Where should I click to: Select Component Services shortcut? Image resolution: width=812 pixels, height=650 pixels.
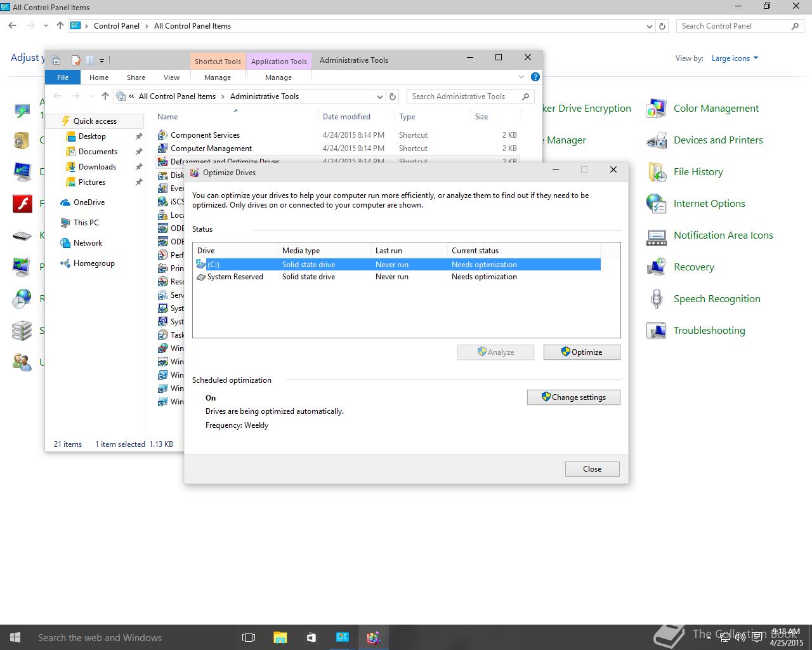[205, 135]
